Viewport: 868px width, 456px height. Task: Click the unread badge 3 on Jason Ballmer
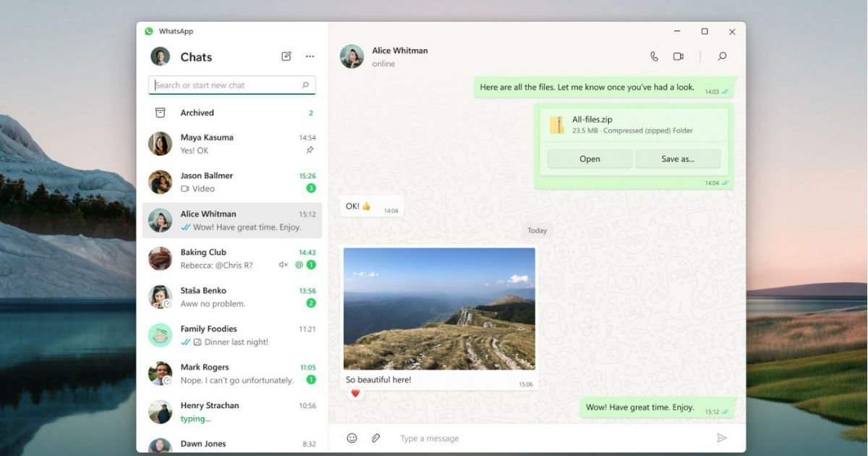pos(311,188)
